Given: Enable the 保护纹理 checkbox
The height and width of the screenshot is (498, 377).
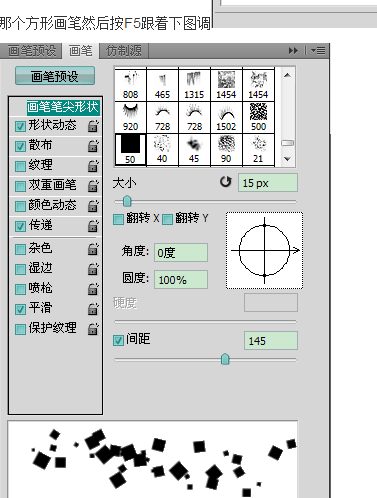Looking at the screenshot, I should (20, 329).
